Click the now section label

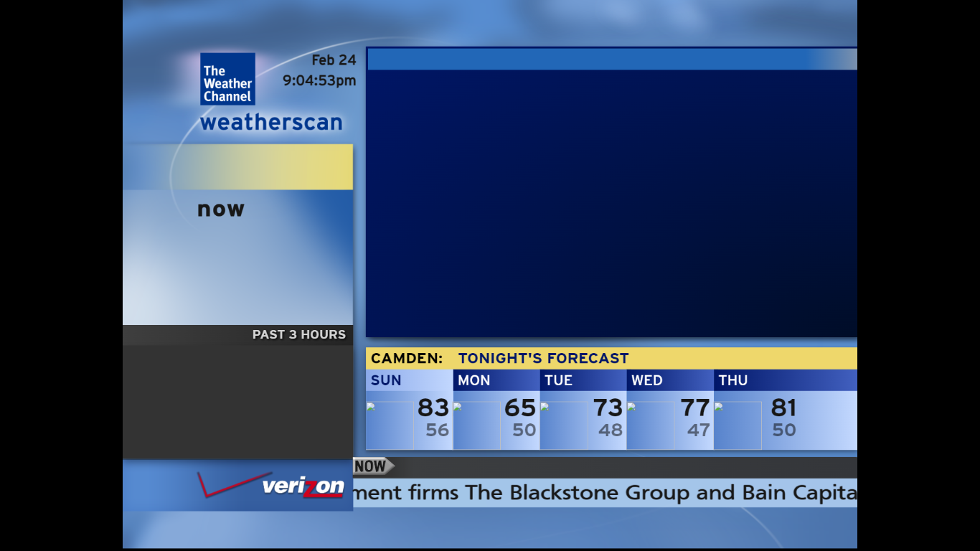click(x=220, y=209)
